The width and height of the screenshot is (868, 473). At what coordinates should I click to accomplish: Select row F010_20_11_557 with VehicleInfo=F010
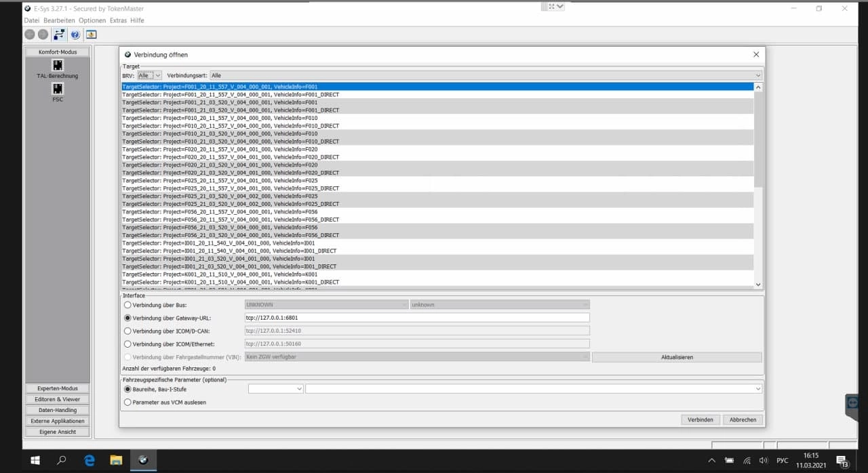[x=437, y=118]
